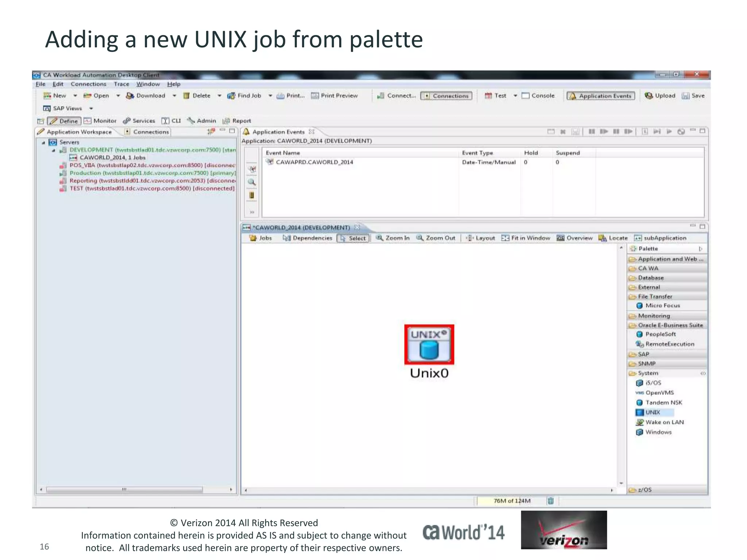Collapse the Servers tree node

pos(43,143)
